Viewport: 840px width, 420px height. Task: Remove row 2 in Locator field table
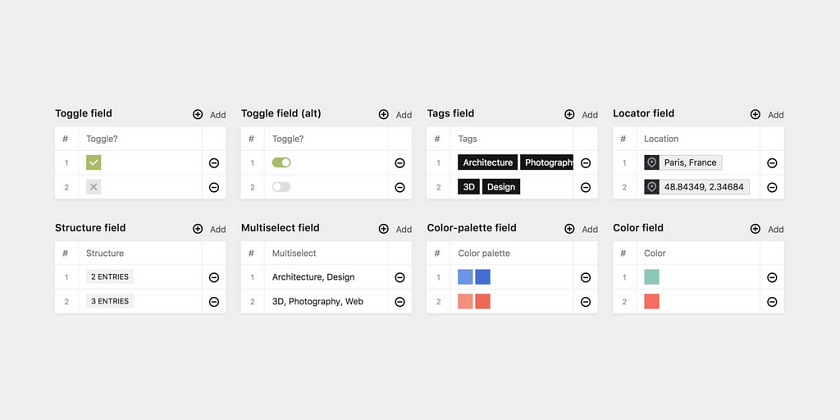(772, 187)
